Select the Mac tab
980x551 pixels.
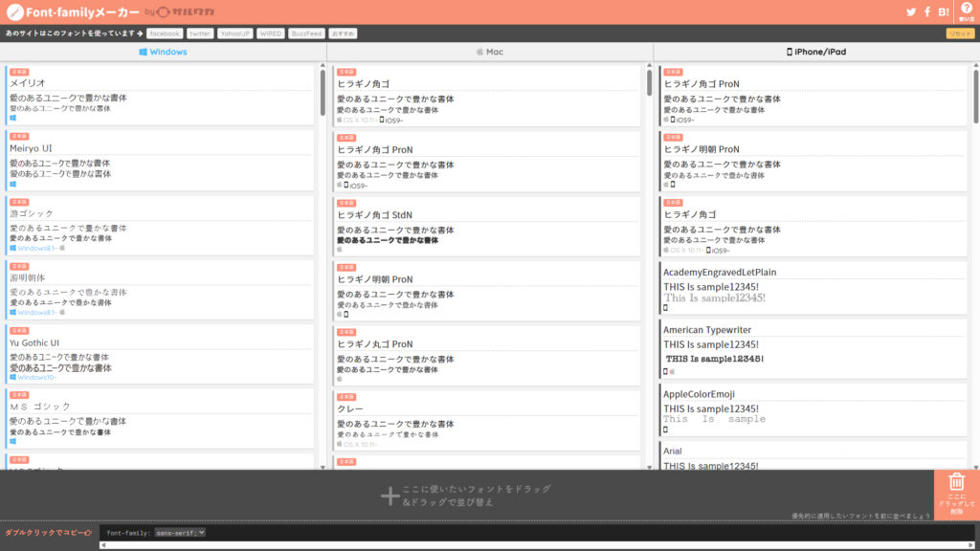[x=490, y=52]
